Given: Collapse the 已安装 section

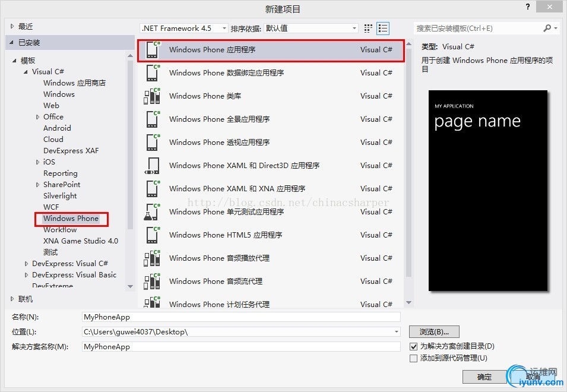Looking at the screenshot, I should 11,43.
